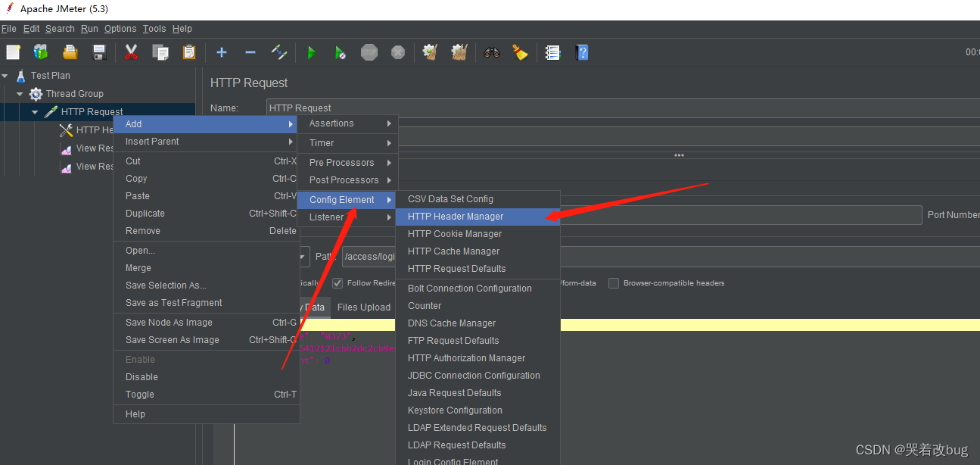The width and height of the screenshot is (980, 465).
Task: Open the Tools menu
Action: click(154, 29)
